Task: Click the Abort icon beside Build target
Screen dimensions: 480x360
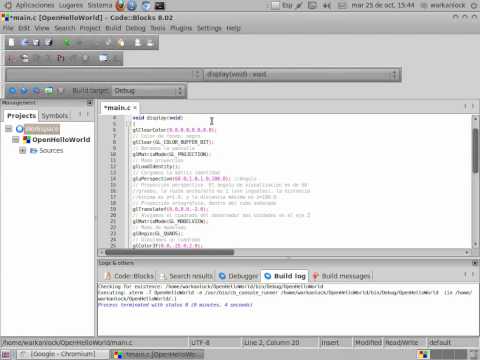Action: [x=61, y=91]
